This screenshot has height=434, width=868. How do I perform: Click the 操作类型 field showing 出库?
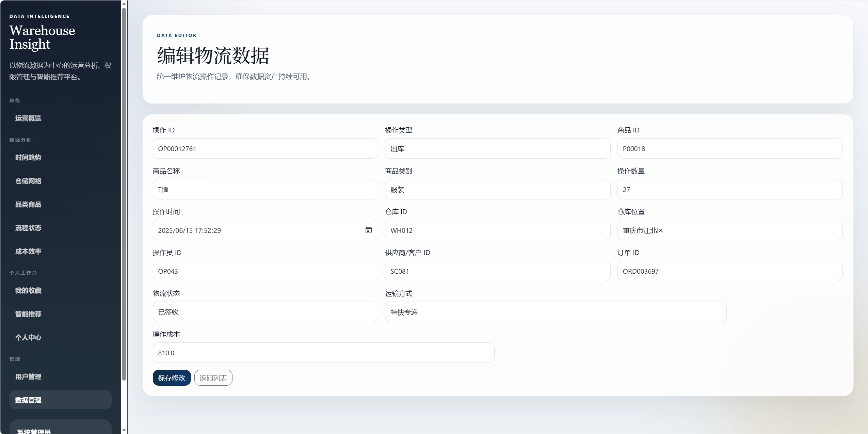click(x=497, y=148)
